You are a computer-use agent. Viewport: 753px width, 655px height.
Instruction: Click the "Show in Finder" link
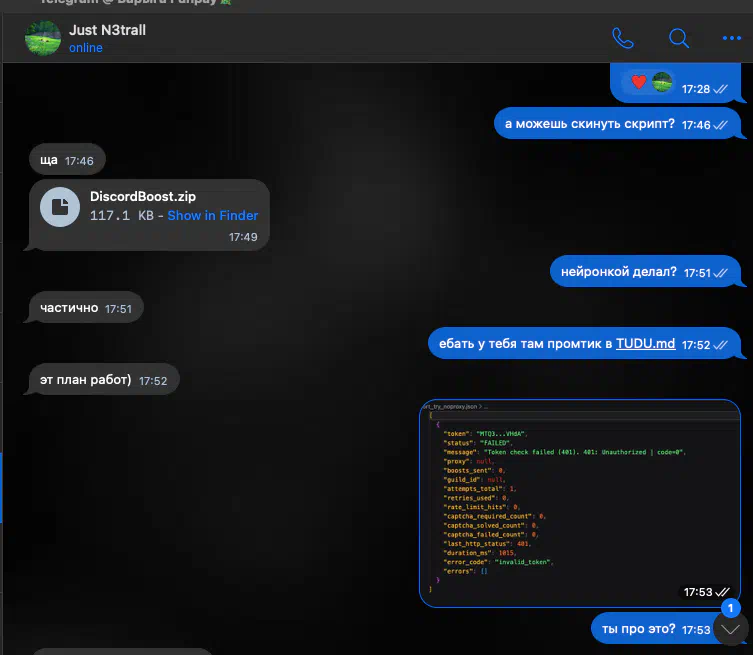point(212,216)
